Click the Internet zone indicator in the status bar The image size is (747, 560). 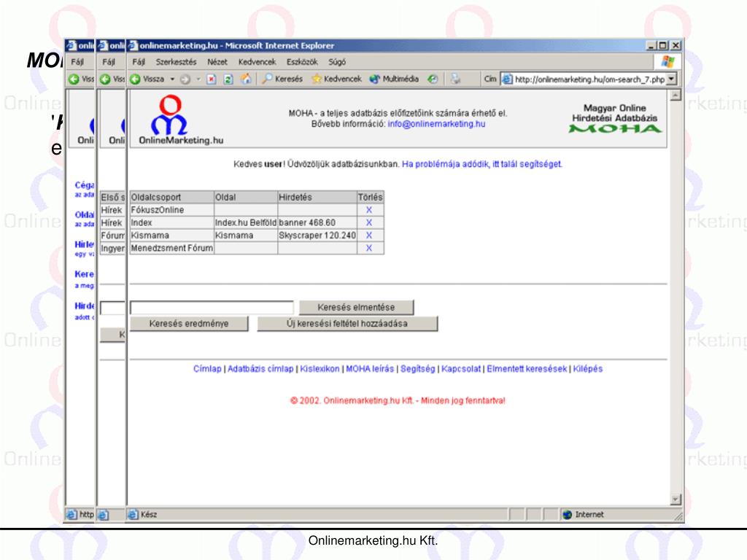coord(584,514)
